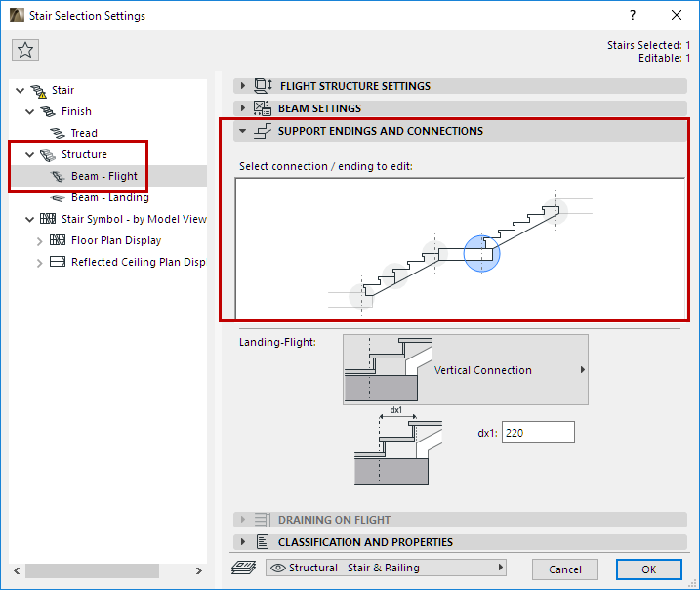The width and height of the screenshot is (700, 590).
Task: Select Beam - Flight in the tree
Action: [104, 176]
